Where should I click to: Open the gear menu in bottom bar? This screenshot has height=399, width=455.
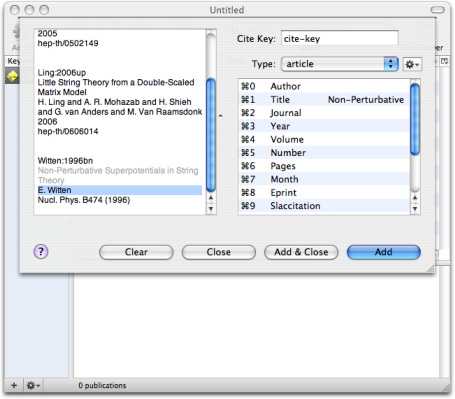tap(33, 385)
